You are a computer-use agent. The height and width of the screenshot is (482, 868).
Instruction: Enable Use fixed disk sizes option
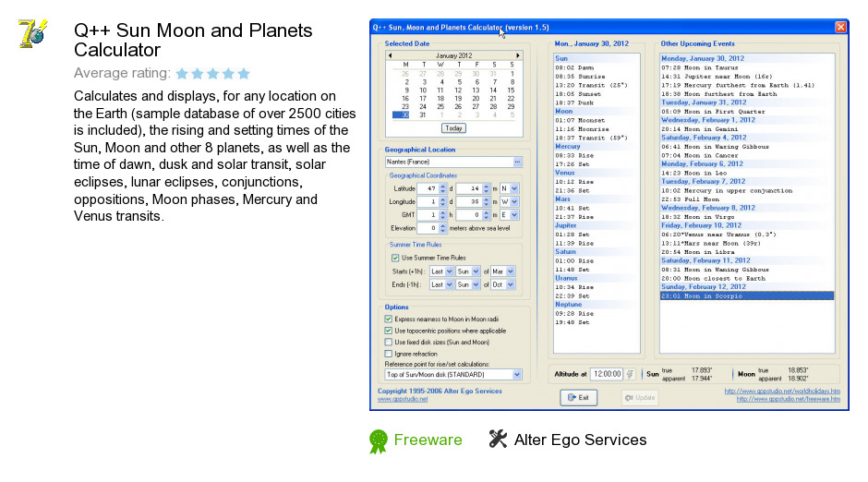point(389,343)
